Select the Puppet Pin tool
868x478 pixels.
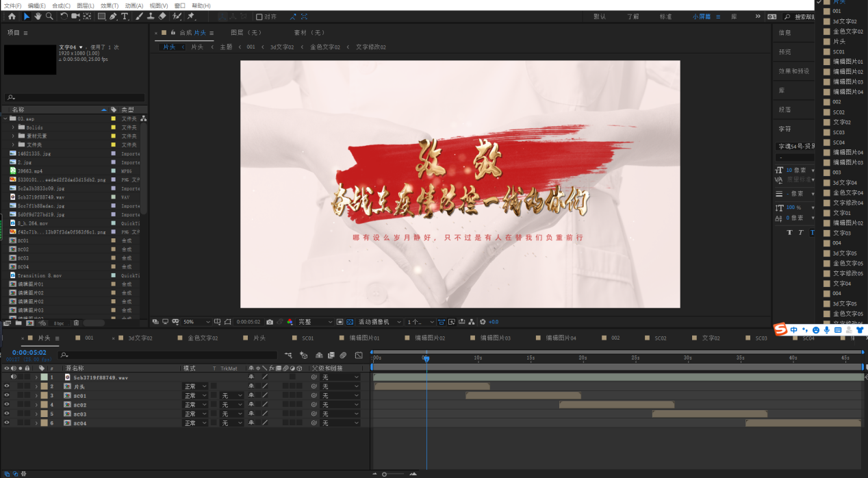click(x=191, y=16)
